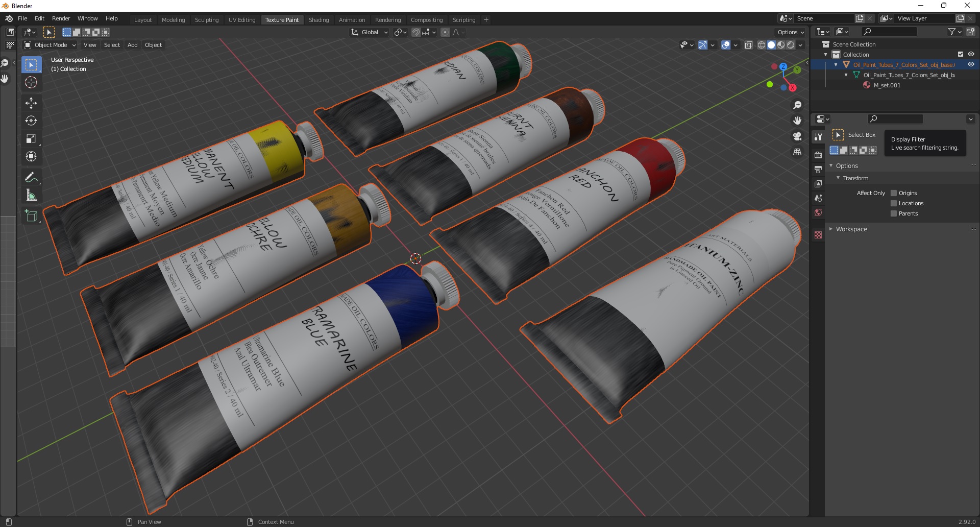The image size is (980, 527).
Task: Open the Object Mode dropdown
Action: coord(50,45)
